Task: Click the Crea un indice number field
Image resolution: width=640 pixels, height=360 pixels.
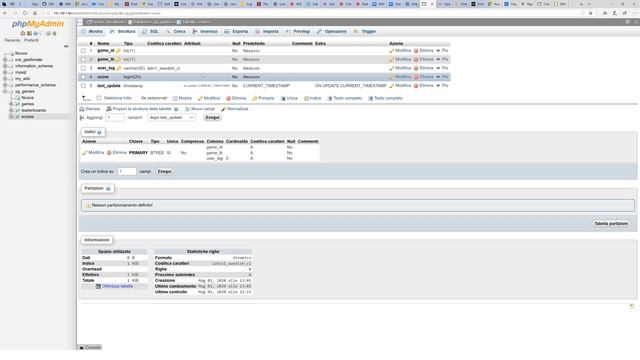Action: (127, 171)
